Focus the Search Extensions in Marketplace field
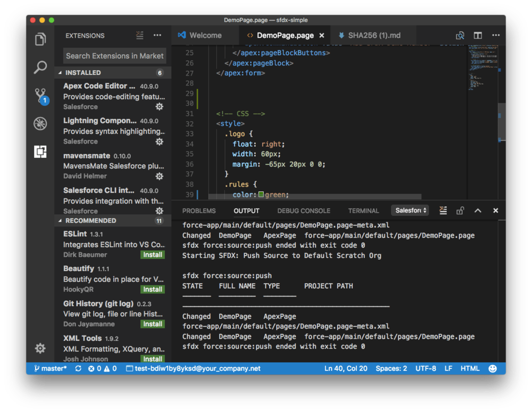 coord(115,56)
